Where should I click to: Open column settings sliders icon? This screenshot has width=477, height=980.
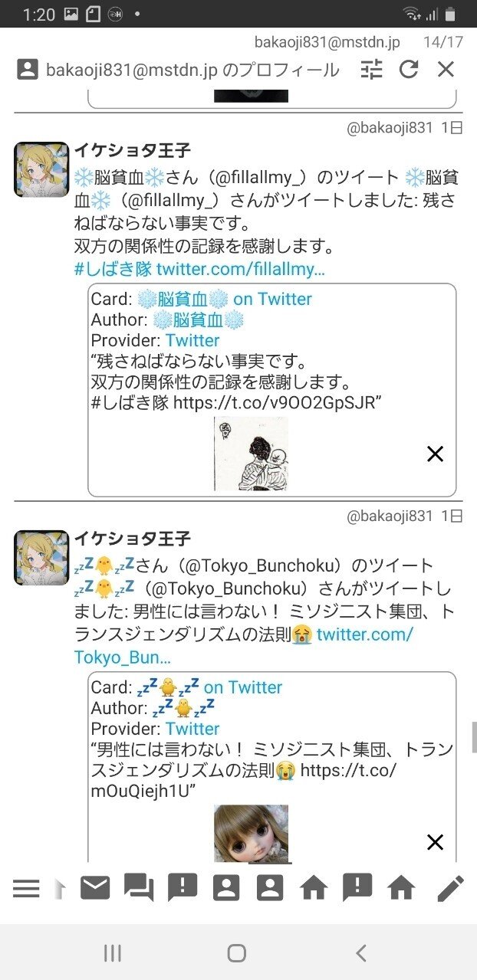point(371,70)
